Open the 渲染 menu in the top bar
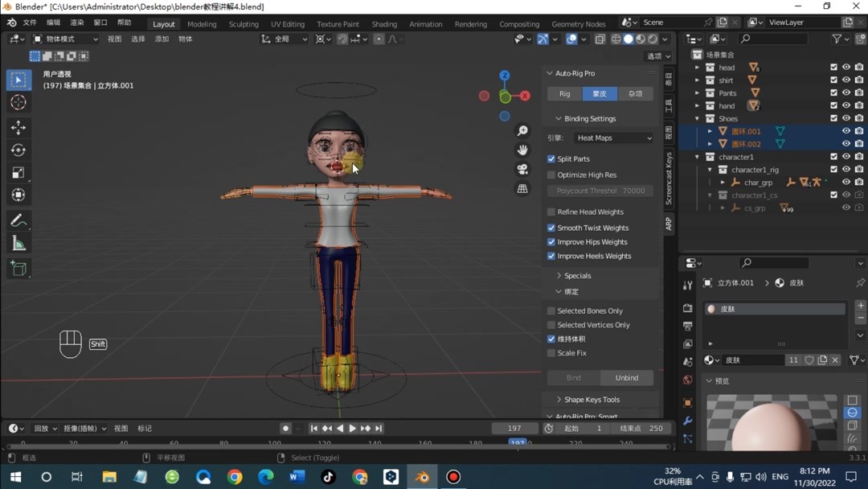The image size is (868, 489). (79, 22)
